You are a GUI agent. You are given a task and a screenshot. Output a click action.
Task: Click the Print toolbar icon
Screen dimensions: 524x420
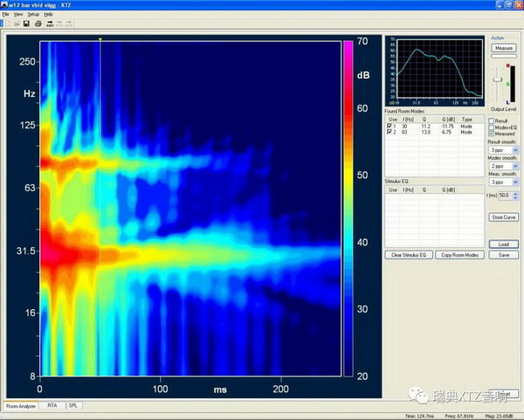[x=38, y=23]
